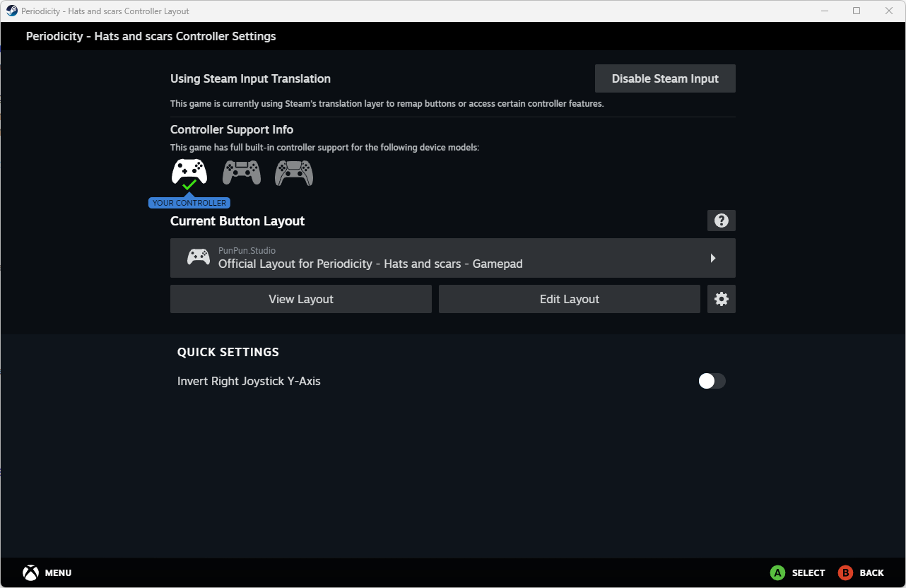The width and height of the screenshot is (906, 588).
Task: Click the Steam translation layer description text
Action: pyautogui.click(x=387, y=104)
